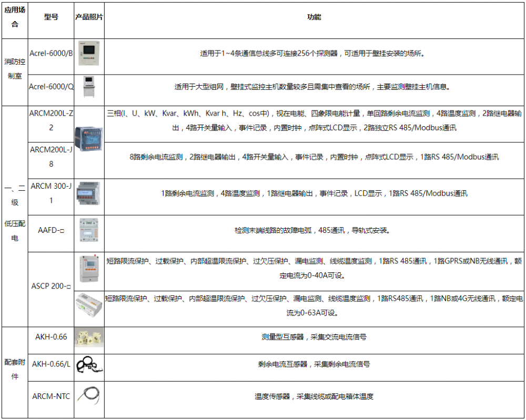526x420 pixels.
Task: Click the 消防控制室 category cell
Action: pos(15,69)
